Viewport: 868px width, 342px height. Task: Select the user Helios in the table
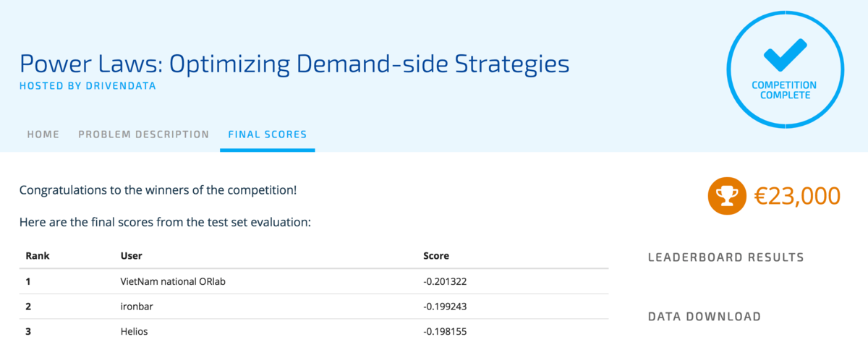(134, 332)
